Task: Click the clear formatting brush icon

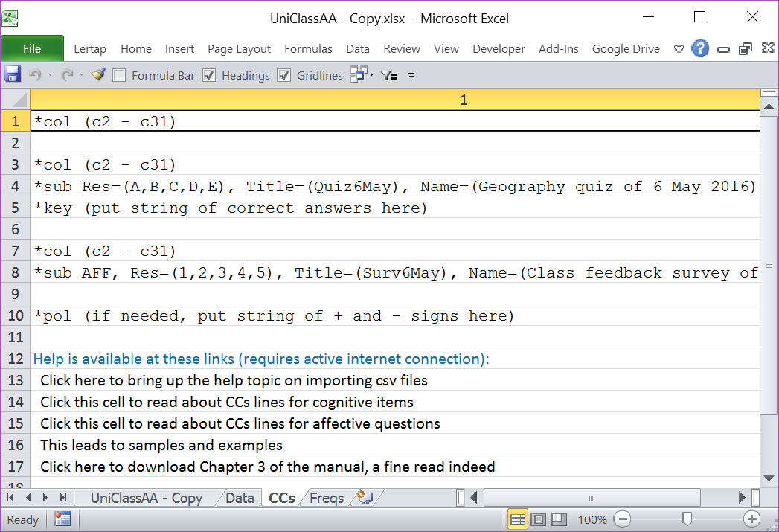Action: click(98, 74)
